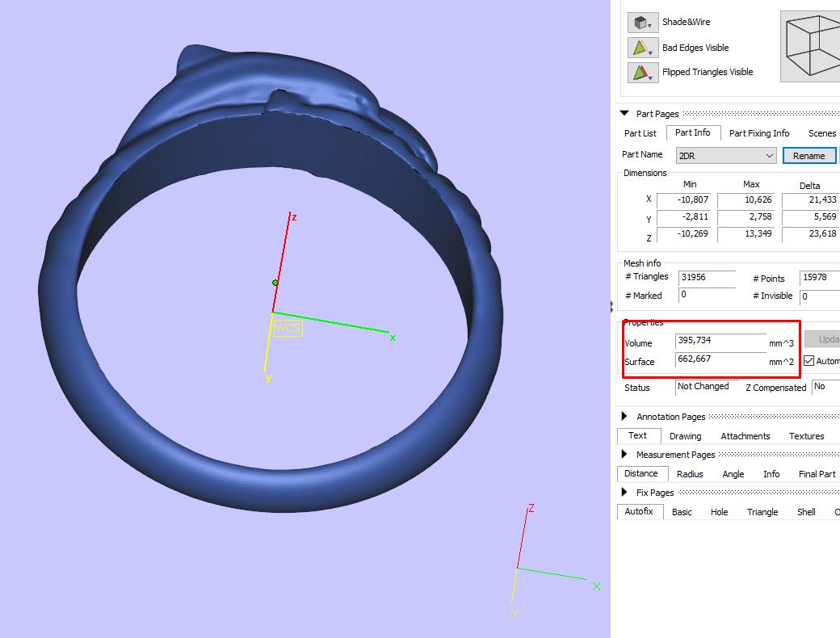Click the Marked count field
The height and width of the screenshot is (638, 840).
click(708, 295)
